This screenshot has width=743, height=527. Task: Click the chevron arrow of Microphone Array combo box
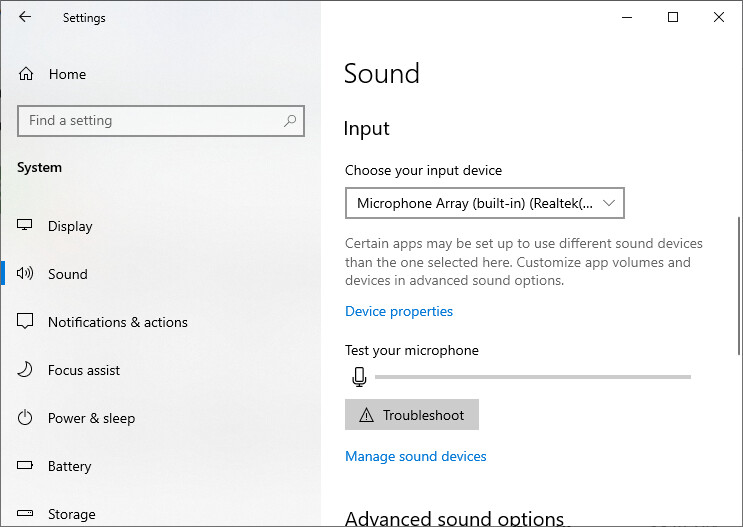608,203
